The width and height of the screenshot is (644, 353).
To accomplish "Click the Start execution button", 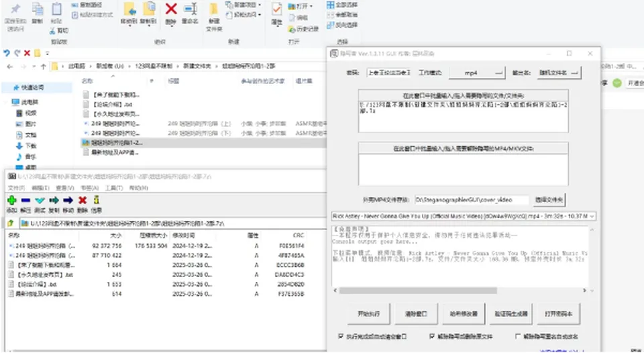I will tap(369, 314).
